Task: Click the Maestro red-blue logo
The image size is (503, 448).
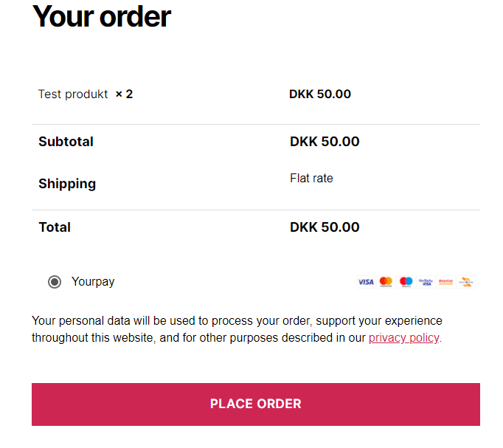Action: click(406, 282)
